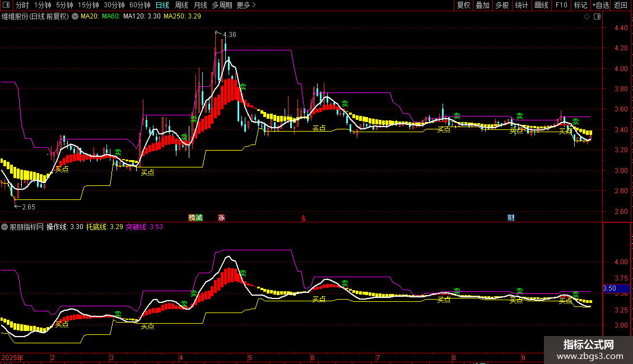The height and width of the screenshot is (364, 633).
Task: Click the month 9 timeline marker
Action: tap(523, 357)
